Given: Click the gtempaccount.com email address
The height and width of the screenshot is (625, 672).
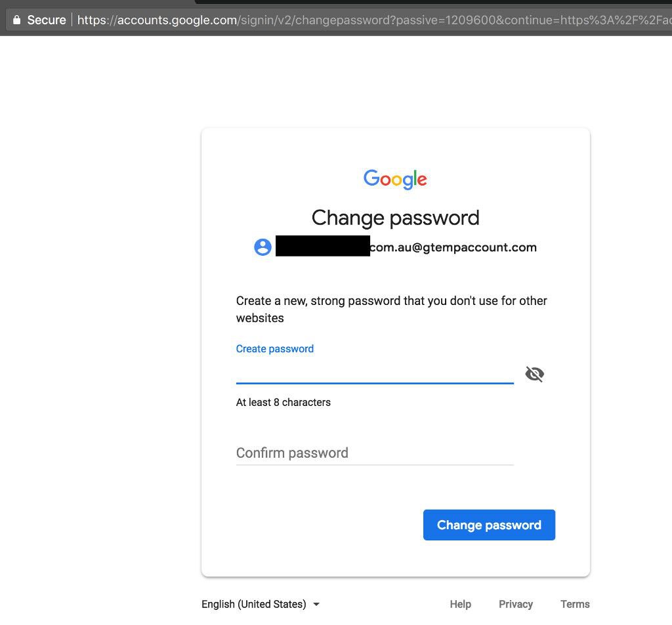Looking at the screenshot, I should pos(453,247).
